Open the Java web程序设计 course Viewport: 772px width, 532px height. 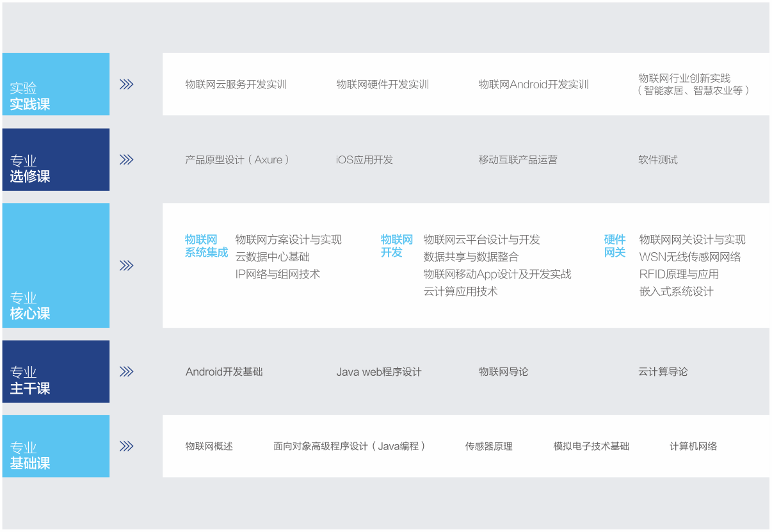click(379, 372)
